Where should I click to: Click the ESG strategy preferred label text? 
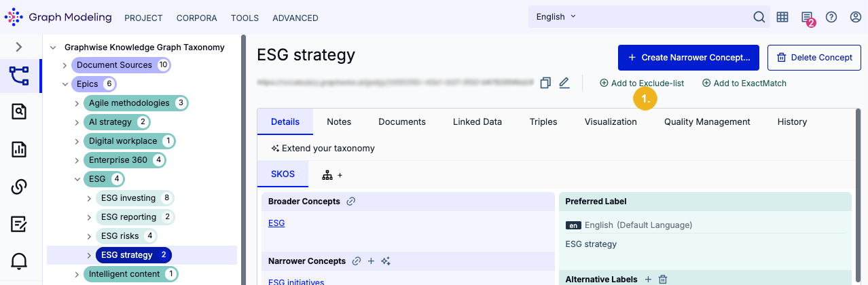[x=591, y=244]
